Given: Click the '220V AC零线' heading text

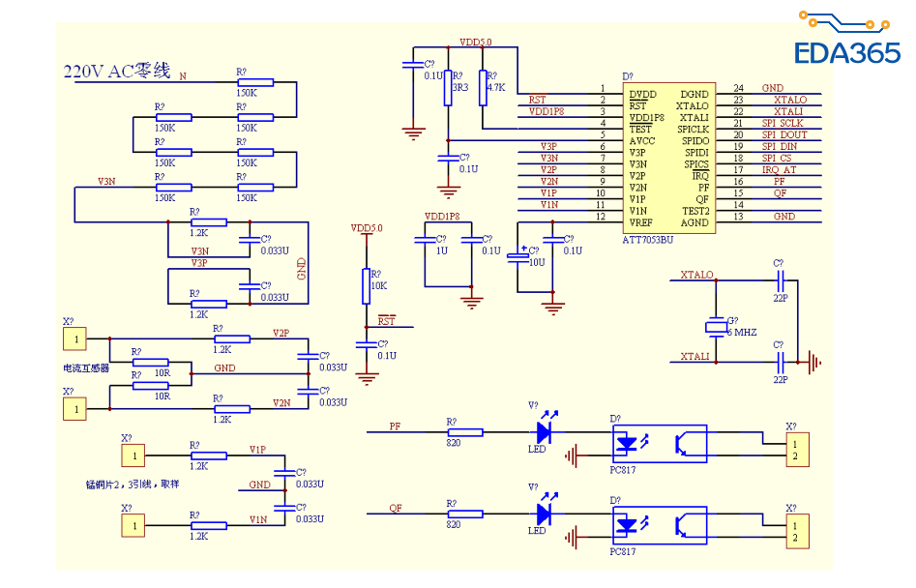Looking at the screenshot, I should [x=117, y=72].
